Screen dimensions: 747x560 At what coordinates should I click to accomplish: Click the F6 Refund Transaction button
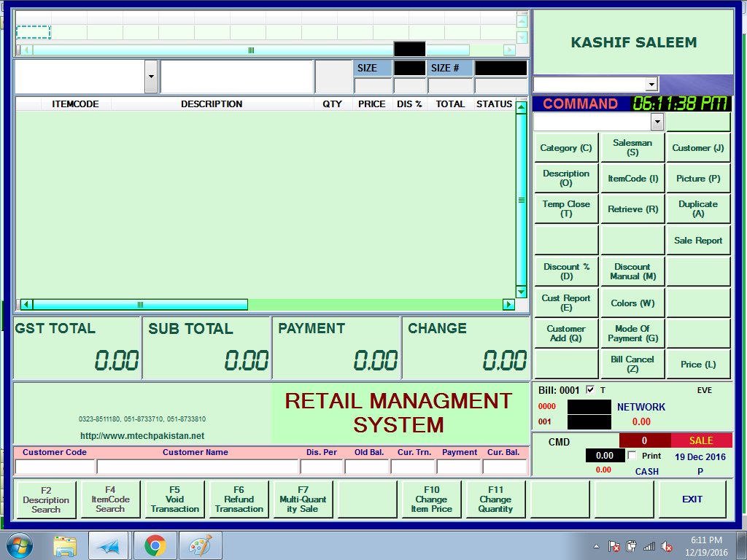point(239,499)
